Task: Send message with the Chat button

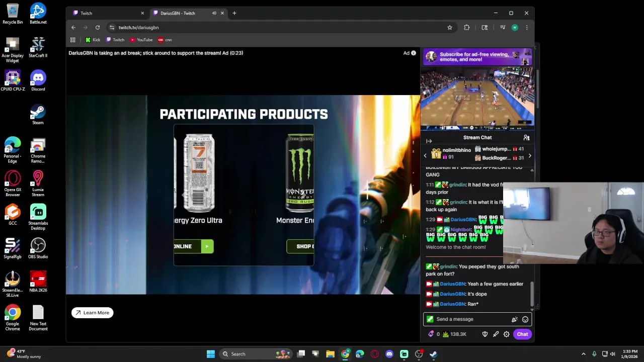Action: tap(522, 334)
